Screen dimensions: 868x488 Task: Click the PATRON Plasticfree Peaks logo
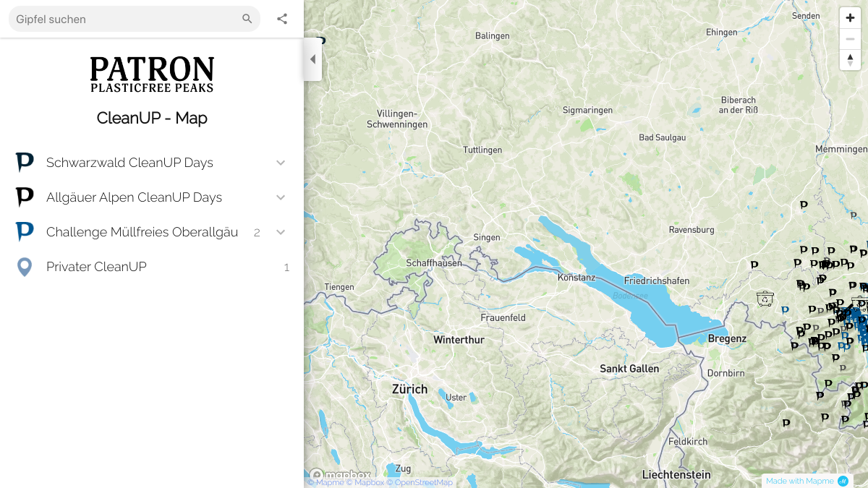click(x=152, y=74)
